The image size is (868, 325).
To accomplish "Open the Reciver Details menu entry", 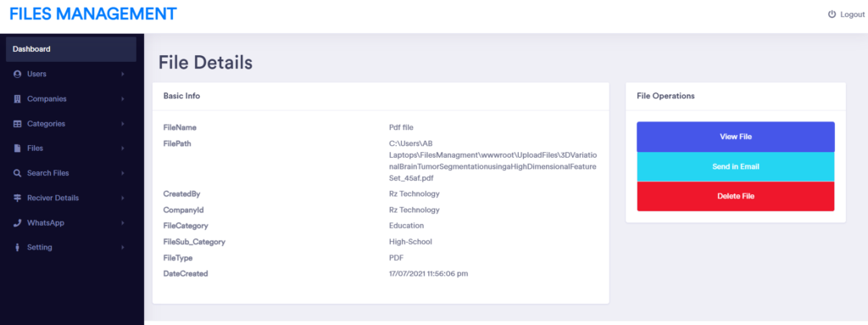I will [71, 198].
